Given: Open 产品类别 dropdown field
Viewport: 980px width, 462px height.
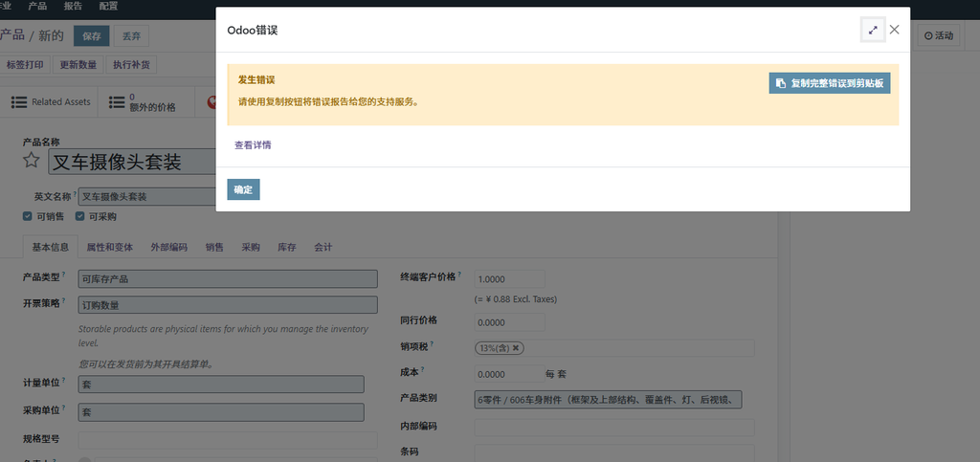Looking at the screenshot, I should (x=608, y=400).
